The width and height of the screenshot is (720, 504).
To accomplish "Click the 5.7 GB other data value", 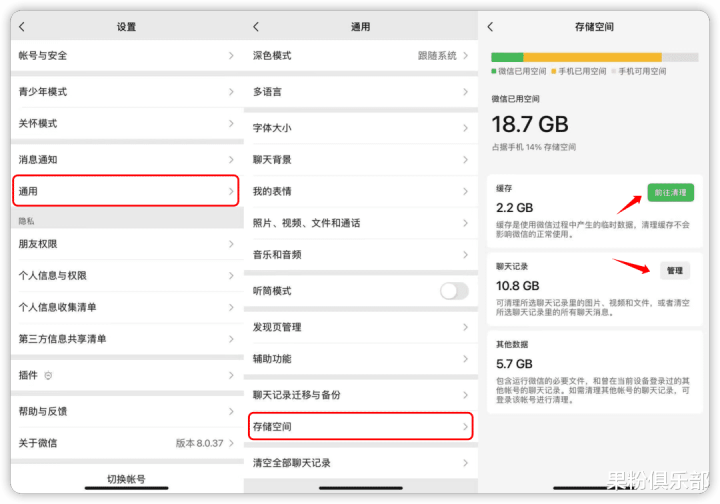I will 514,364.
